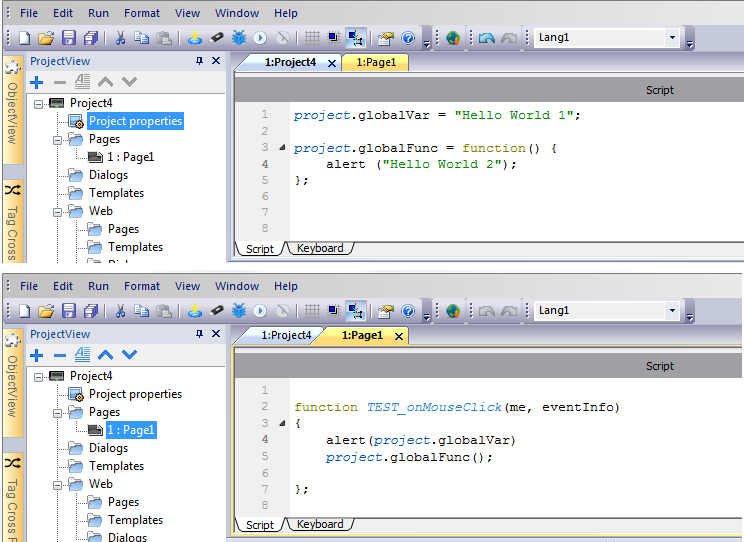744x542 pixels.
Task: Toggle pin on lower ProjectView panel
Action: pyautogui.click(x=199, y=335)
